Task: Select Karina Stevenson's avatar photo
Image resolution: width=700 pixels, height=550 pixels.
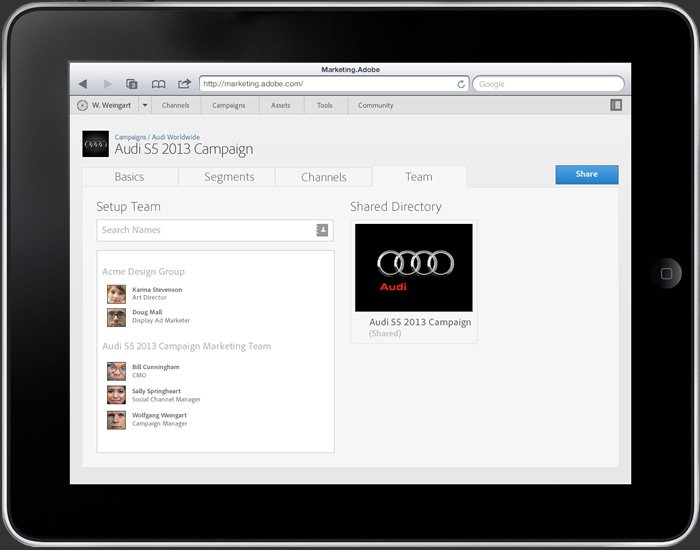Action: [x=117, y=294]
